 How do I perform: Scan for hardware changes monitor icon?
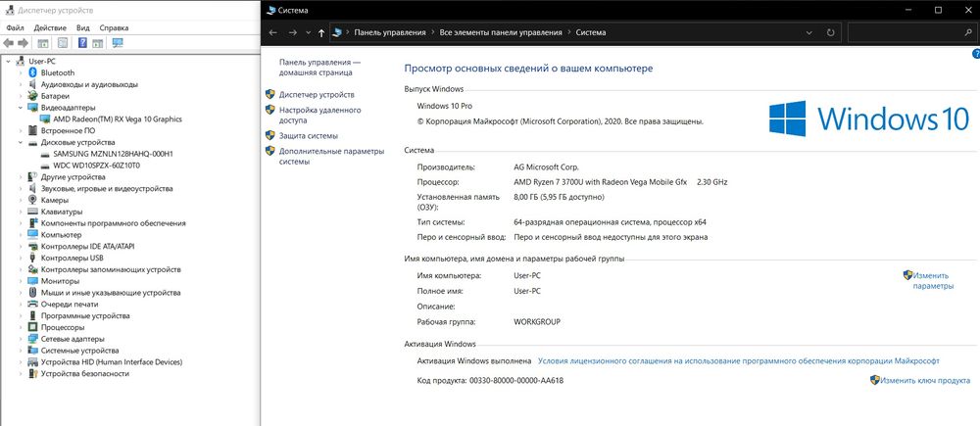pyautogui.click(x=118, y=43)
